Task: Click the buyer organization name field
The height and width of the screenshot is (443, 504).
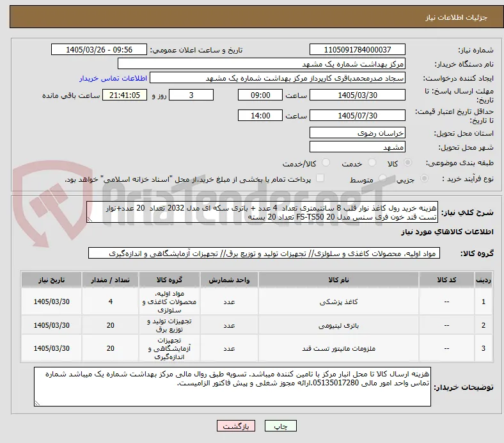Action: point(262,64)
